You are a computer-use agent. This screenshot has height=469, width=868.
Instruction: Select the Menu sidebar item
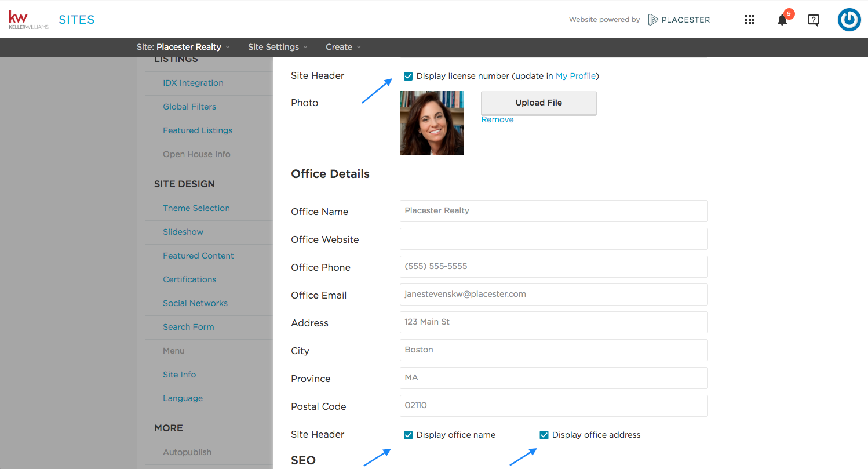174,351
